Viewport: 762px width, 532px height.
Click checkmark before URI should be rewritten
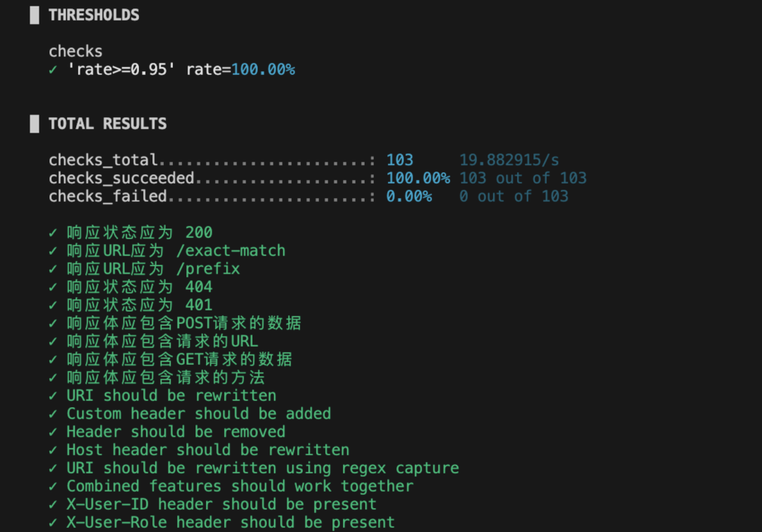[53, 396]
